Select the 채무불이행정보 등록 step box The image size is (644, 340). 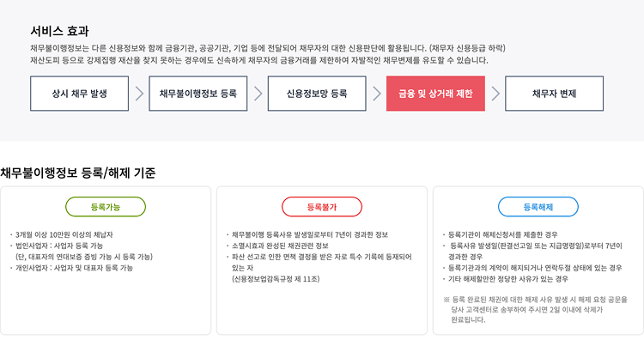(198, 94)
